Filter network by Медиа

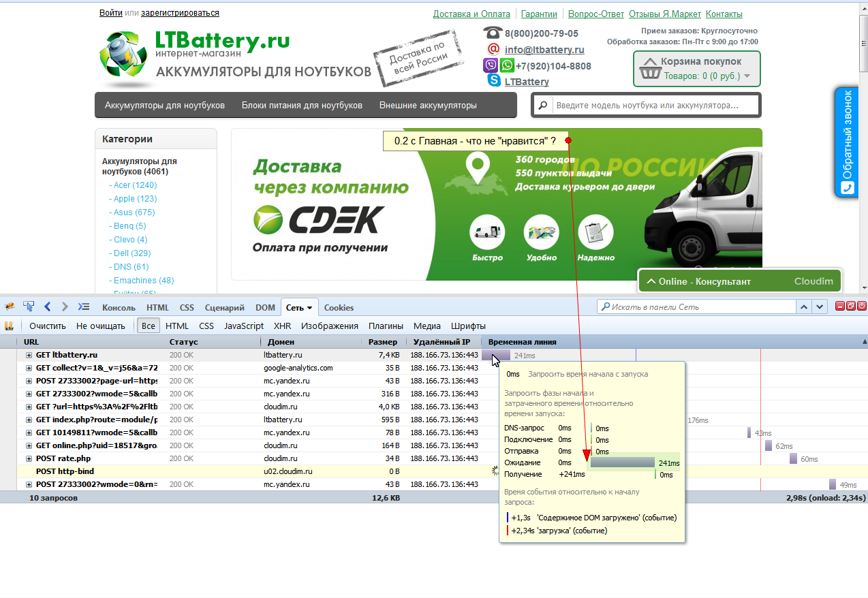(427, 326)
